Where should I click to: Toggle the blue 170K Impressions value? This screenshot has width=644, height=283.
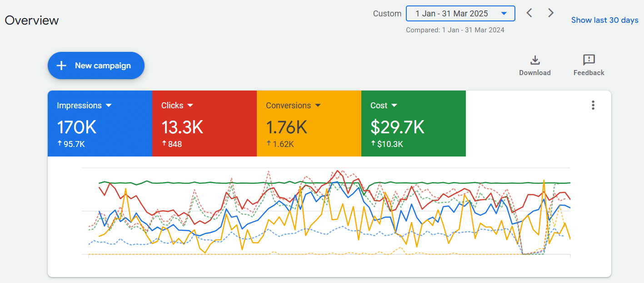(x=77, y=127)
